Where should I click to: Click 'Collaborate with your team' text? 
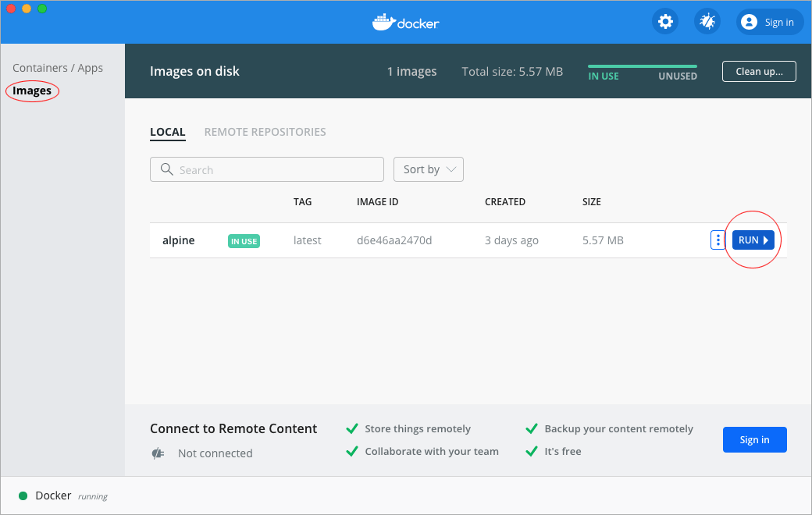(432, 451)
